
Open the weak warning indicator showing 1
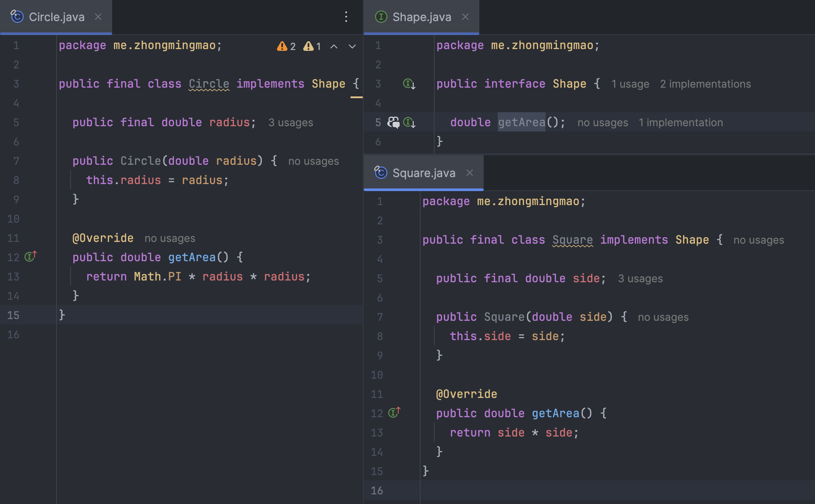coord(312,46)
